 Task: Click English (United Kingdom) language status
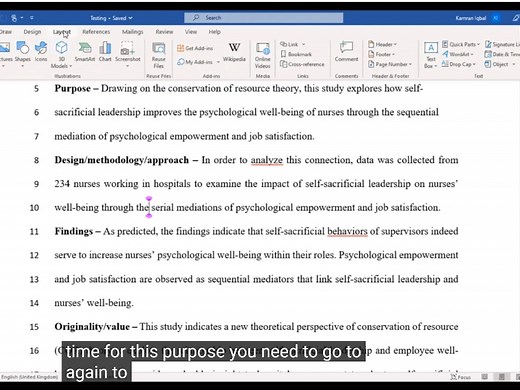(29, 377)
